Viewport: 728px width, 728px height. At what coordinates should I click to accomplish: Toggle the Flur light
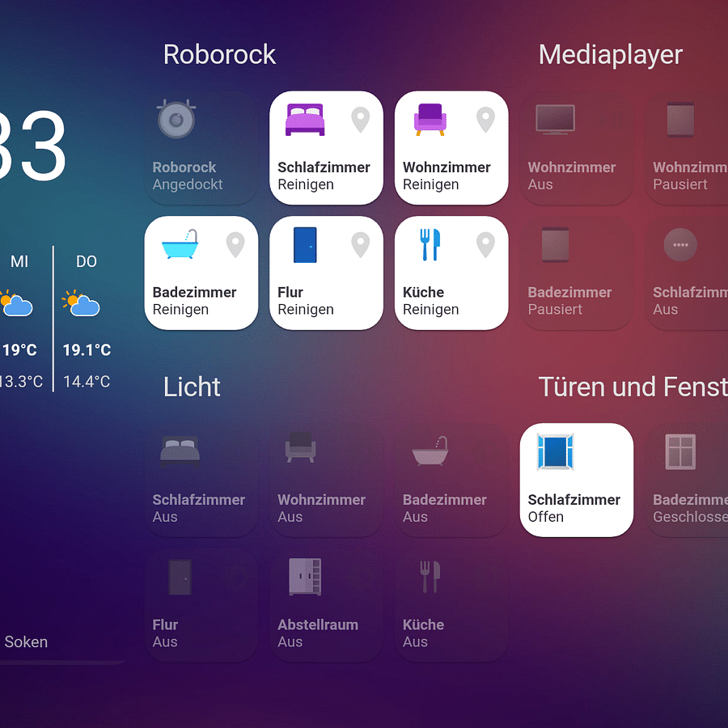pos(201,605)
